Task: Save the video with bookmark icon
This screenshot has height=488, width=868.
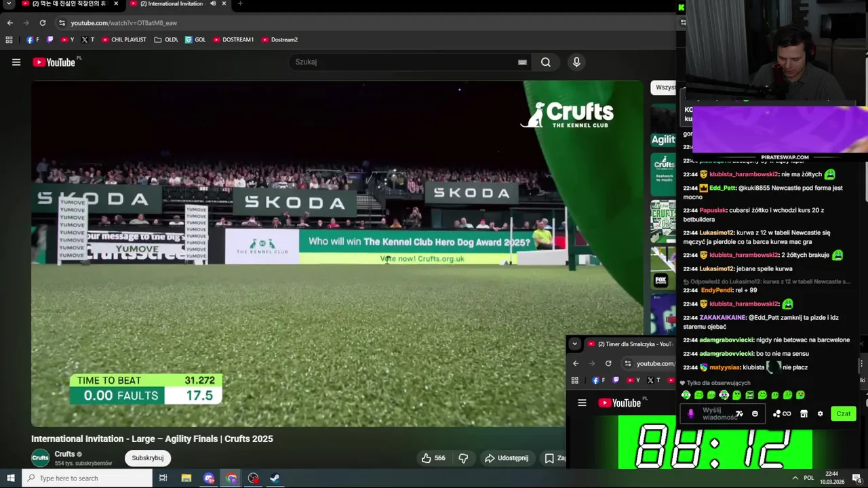Action: 549,458
